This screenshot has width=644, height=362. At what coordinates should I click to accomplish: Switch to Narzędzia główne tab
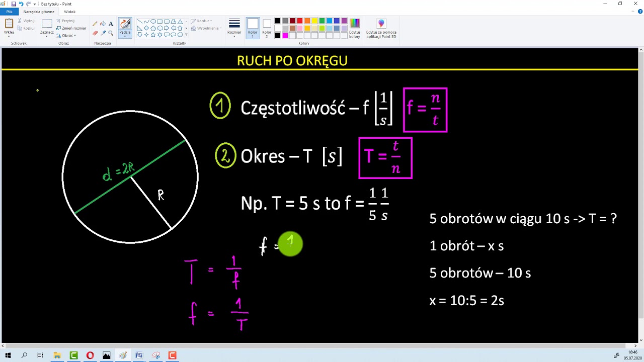coord(39,12)
